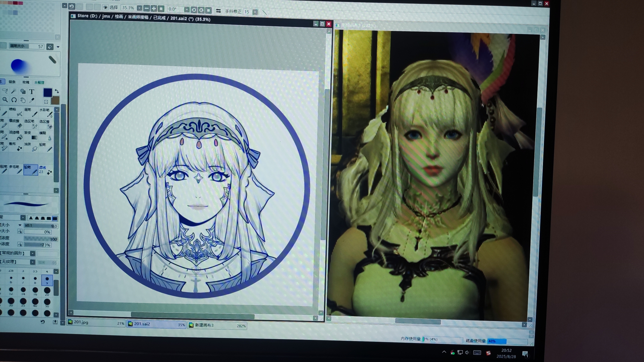Select the 油漆桶 paint bucket tool
The image size is (644, 362).
[x=15, y=135]
